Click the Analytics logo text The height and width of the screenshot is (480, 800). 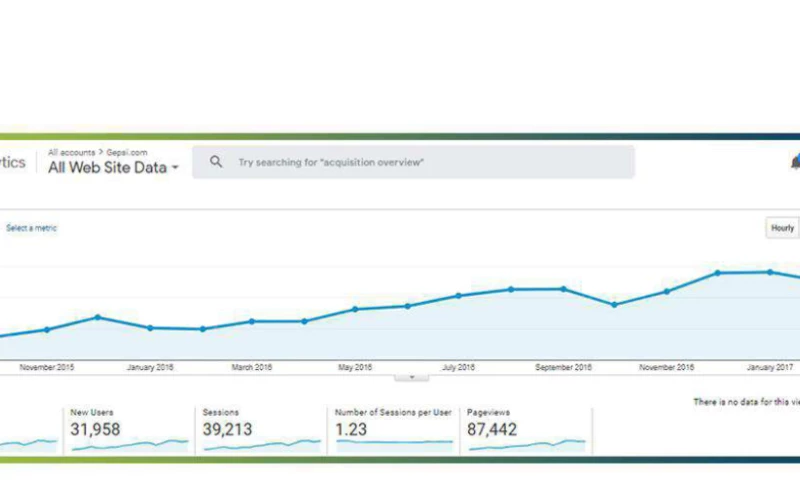13,162
